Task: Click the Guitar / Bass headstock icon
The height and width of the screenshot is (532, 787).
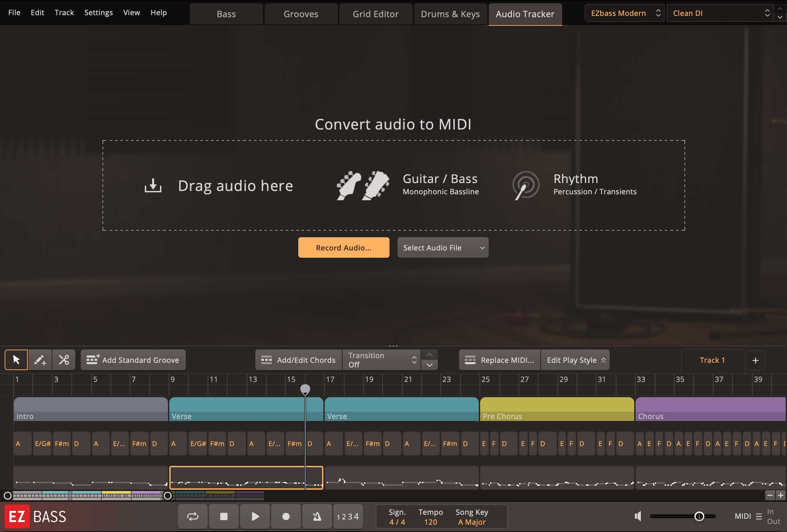Action: [x=363, y=185]
